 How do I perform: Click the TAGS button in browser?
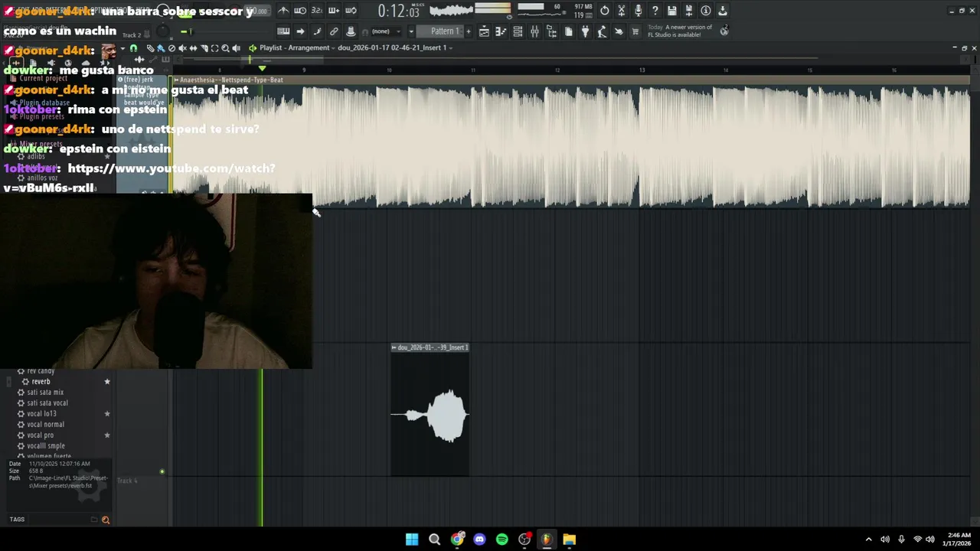17,520
